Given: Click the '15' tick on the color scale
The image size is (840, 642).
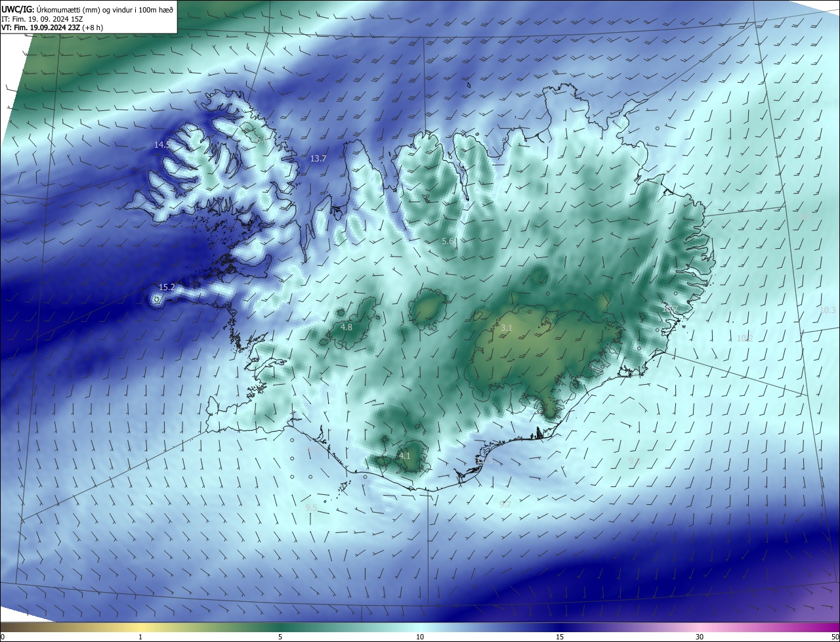Looking at the screenshot, I should point(560,637).
